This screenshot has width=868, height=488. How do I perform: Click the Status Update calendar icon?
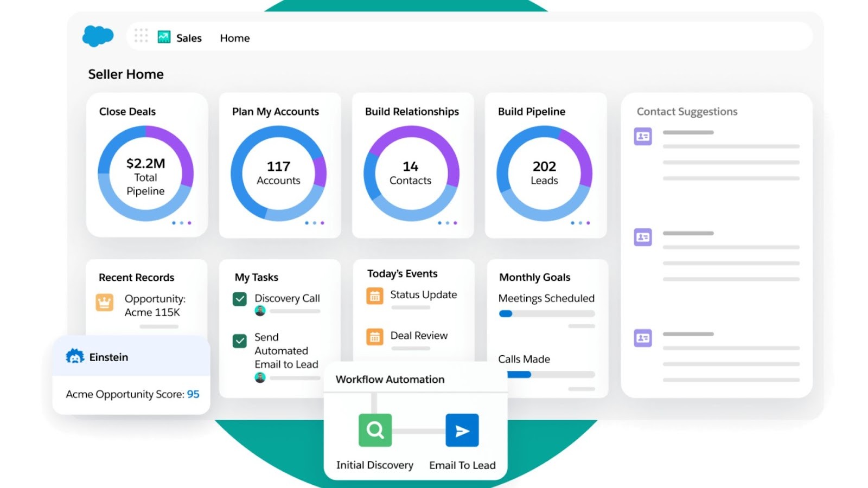pos(374,295)
